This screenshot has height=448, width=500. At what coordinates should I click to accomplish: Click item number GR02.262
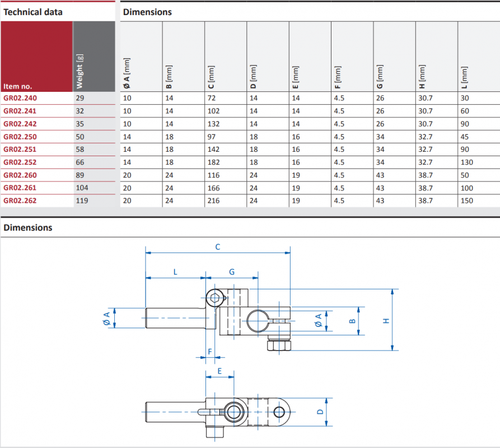[20, 200]
